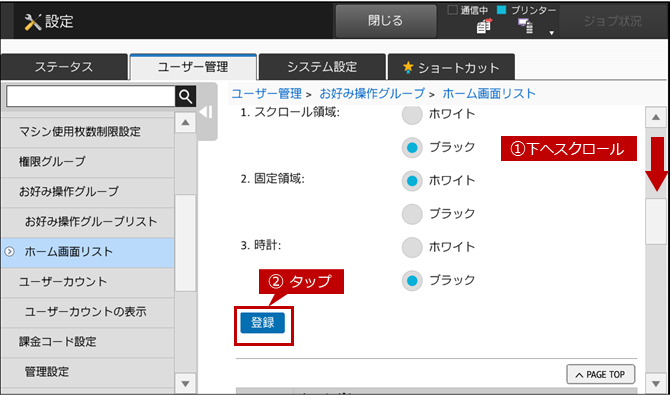Select ホーム画面リスト in sidebar
The width and height of the screenshot is (670, 396).
[87, 252]
